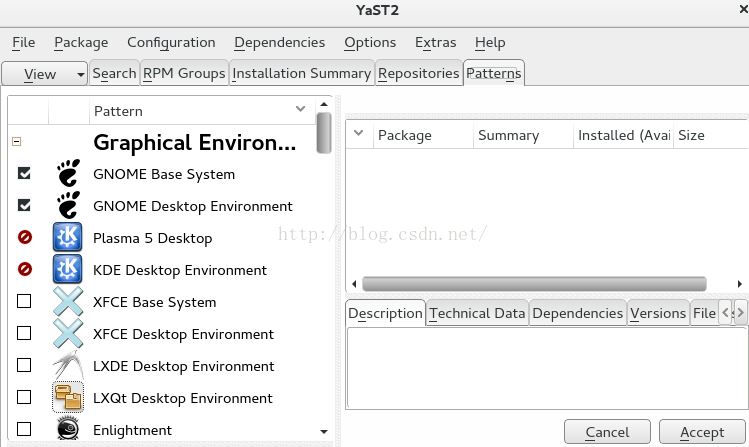Open the Extras menu
Screen dimensions: 749x447
(436, 43)
